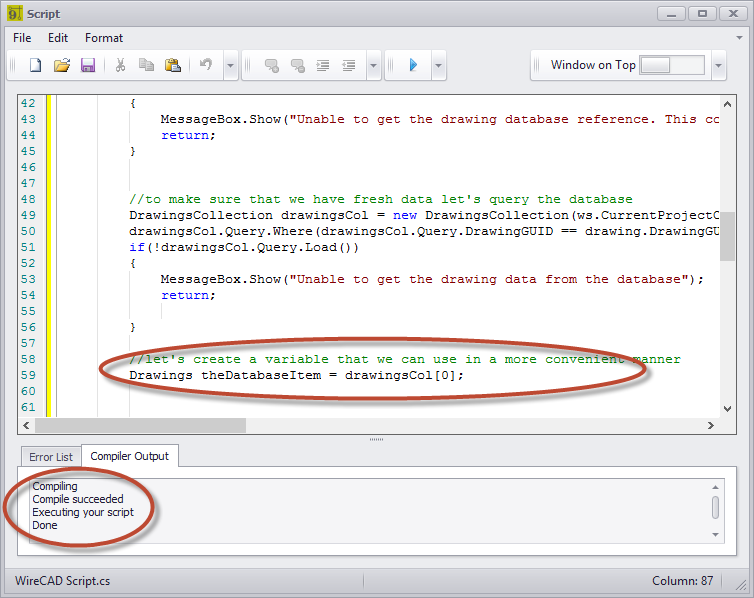Click line number 59 in gutter
The height and width of the screenshot is (598, 754).
tap(28, 375)
